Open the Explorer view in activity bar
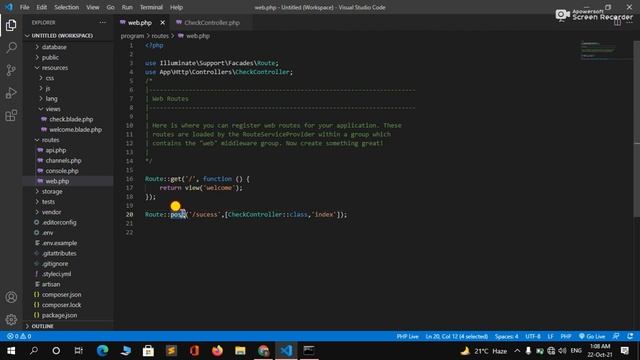640x360 pixels. click(11, 25)
